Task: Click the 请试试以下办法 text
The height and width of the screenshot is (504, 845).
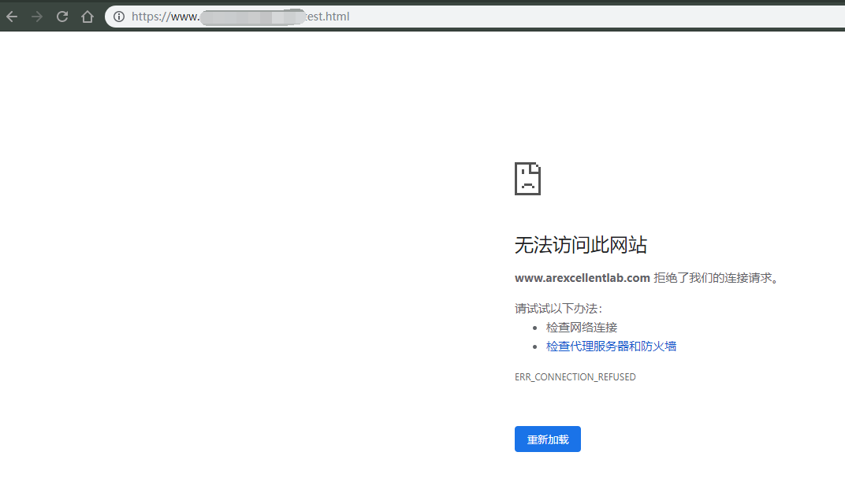Action: coord(558,309)
